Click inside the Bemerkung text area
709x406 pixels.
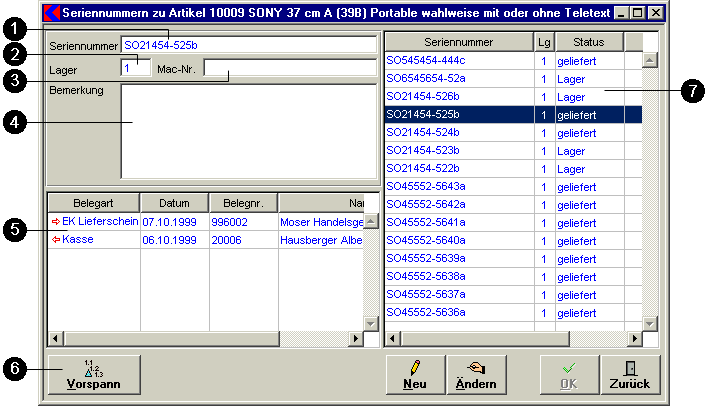[247, 130]
